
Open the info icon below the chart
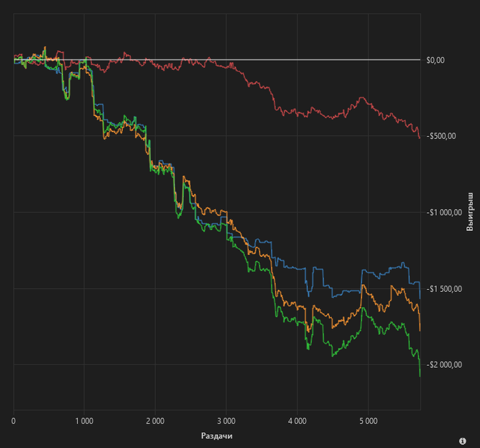pos(463,441)
